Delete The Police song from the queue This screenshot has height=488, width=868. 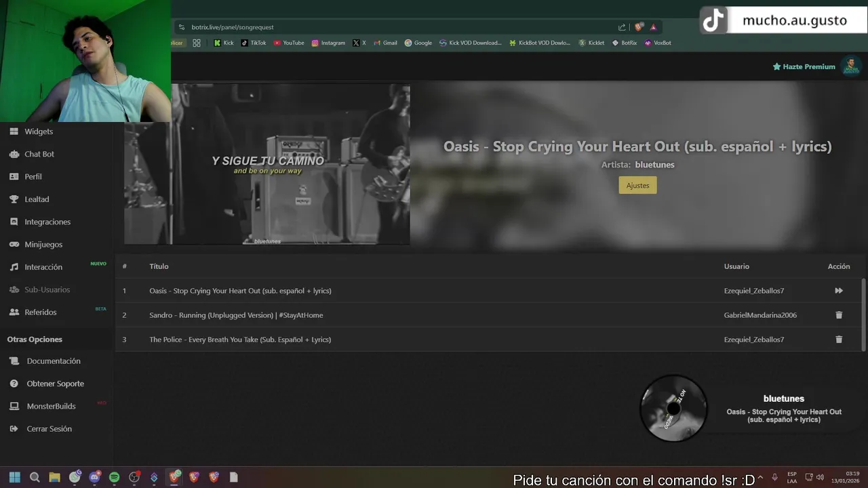pos(839,340)
